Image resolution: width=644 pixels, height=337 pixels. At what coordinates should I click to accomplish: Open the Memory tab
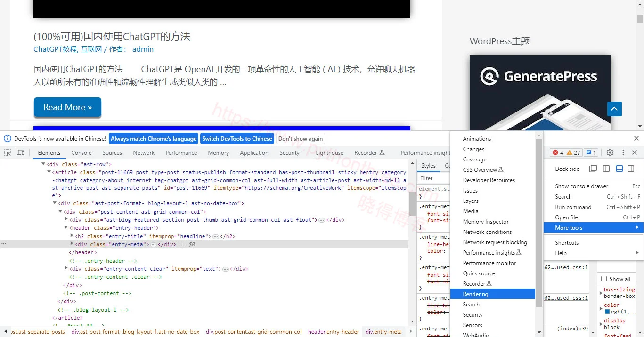(x=219, y=153)
